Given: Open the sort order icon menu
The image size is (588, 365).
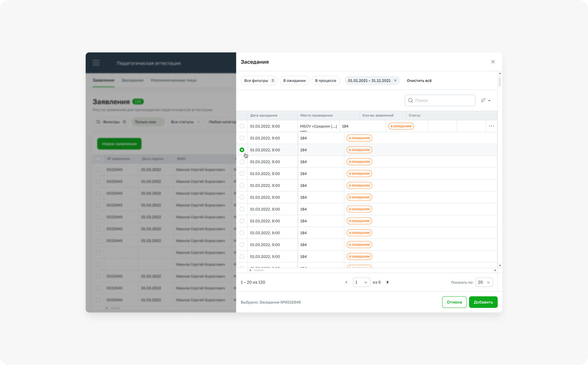Looking at the screenshot, I should pos(485,100).
